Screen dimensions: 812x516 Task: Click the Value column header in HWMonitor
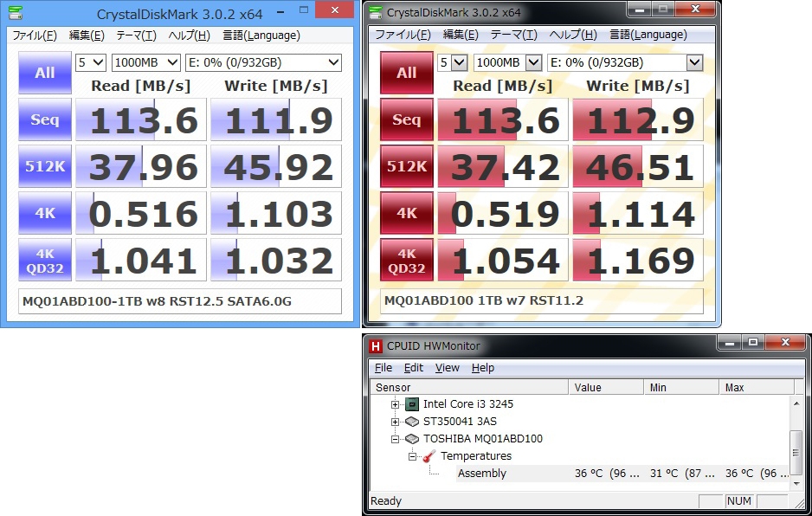click(607, 388)
